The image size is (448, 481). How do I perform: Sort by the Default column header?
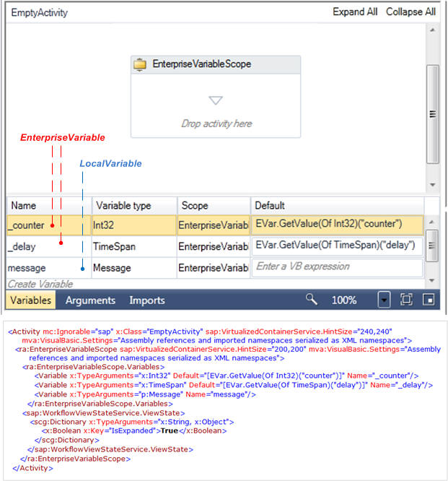pos(338,206)
